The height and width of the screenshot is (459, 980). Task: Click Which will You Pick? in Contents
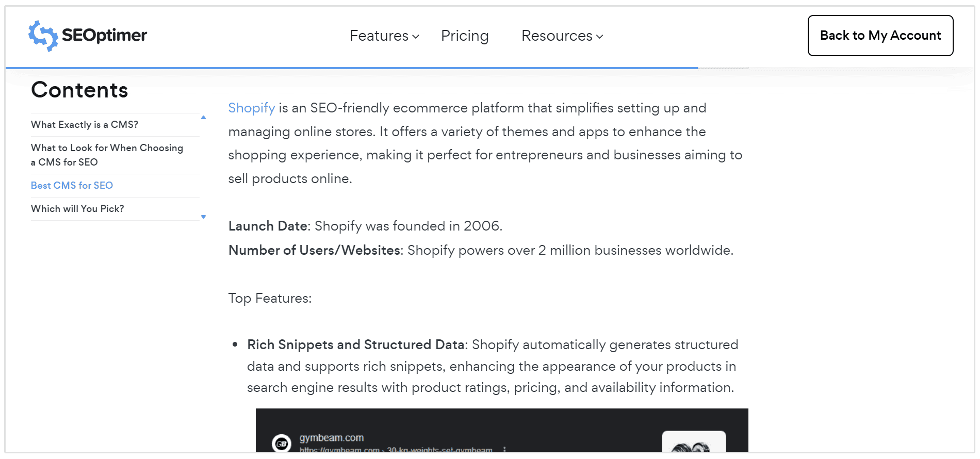77,208
